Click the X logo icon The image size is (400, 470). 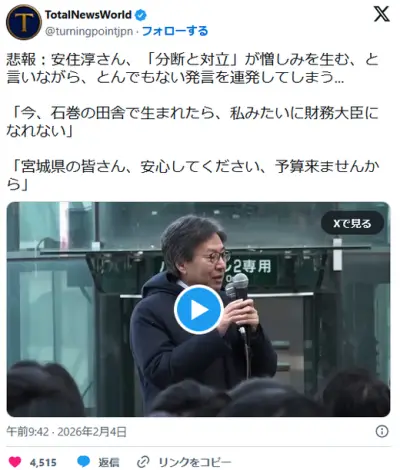click(x=381, y=14)
